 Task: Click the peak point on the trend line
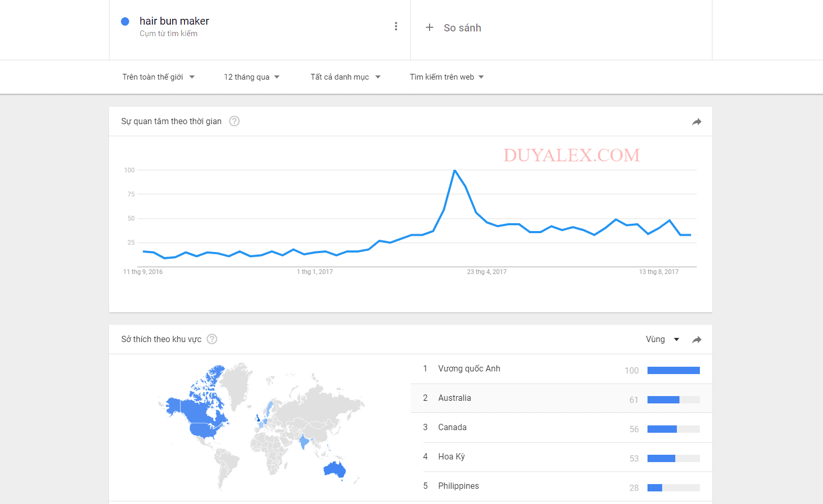click(x=455, y=170)
